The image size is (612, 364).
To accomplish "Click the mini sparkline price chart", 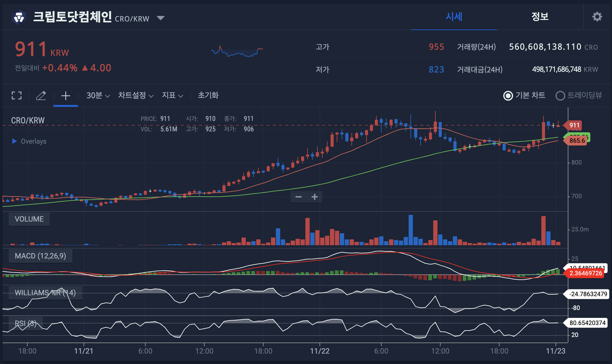I will click(x=237, y=52).
